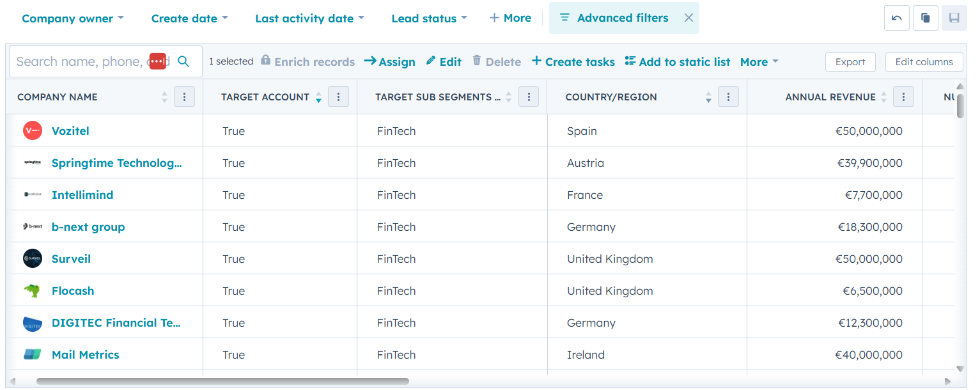Image resolution: width=980 pixels, height=390 pixels.
Task: Open the b-next group record
Action: point(88,227)
